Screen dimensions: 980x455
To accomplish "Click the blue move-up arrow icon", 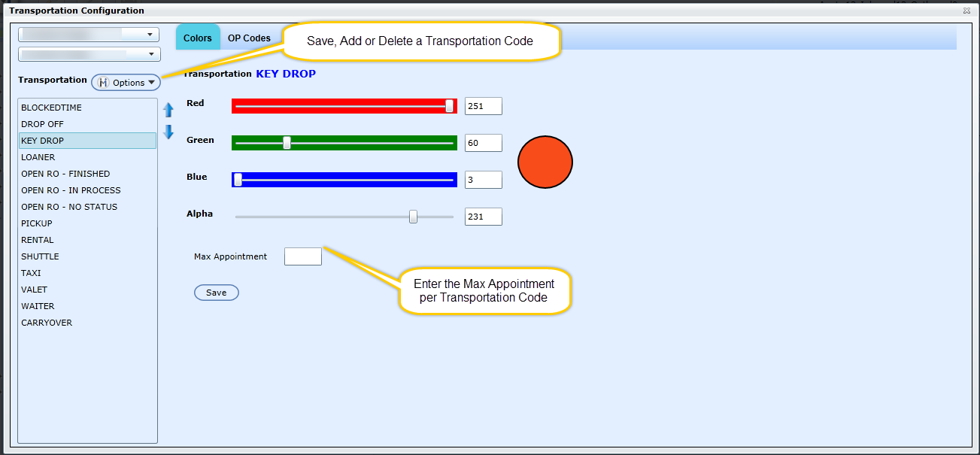I will (x=168, y=111).
